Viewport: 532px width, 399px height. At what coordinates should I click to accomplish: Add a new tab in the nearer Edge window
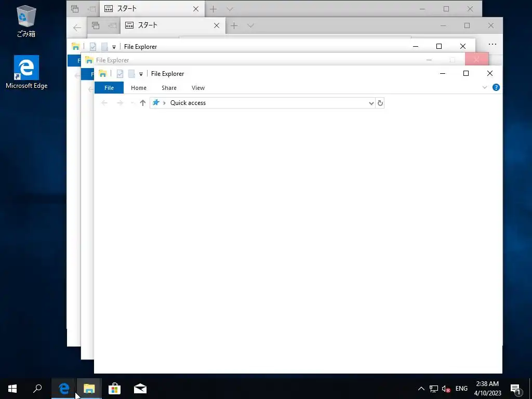point(234,25)
